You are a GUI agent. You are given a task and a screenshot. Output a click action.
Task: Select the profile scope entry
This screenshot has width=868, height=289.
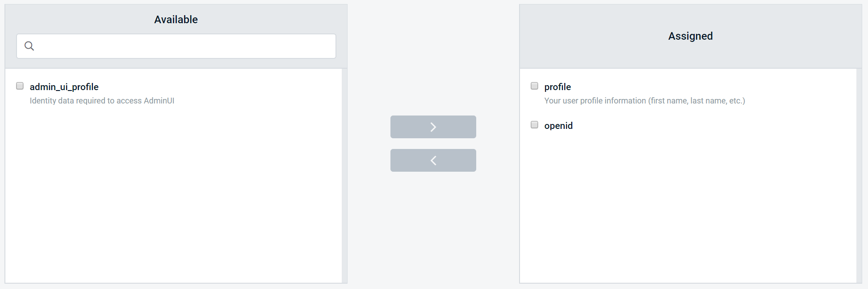[x=557, y=87]
